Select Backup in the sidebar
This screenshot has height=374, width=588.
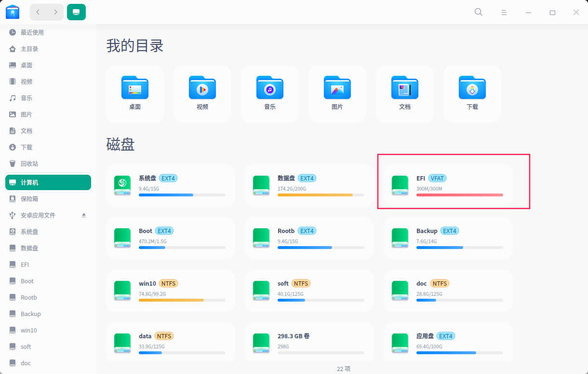48,314
